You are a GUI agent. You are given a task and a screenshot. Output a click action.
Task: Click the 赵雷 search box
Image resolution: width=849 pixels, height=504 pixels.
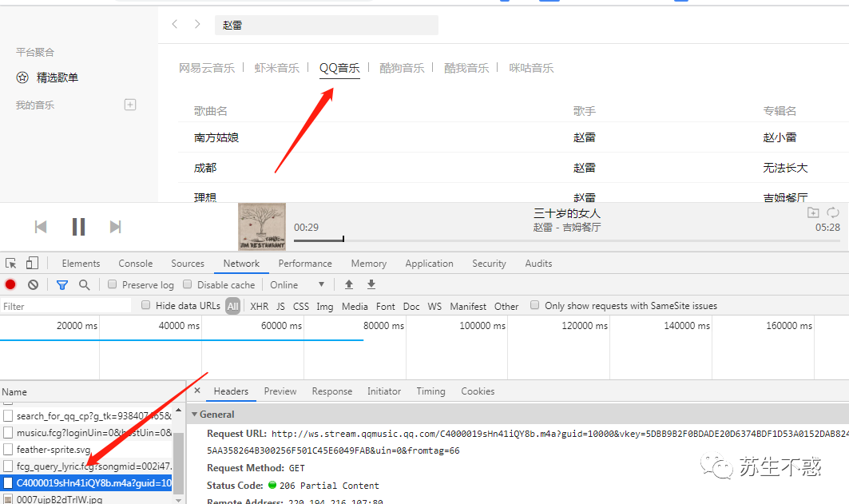point(327,25)
